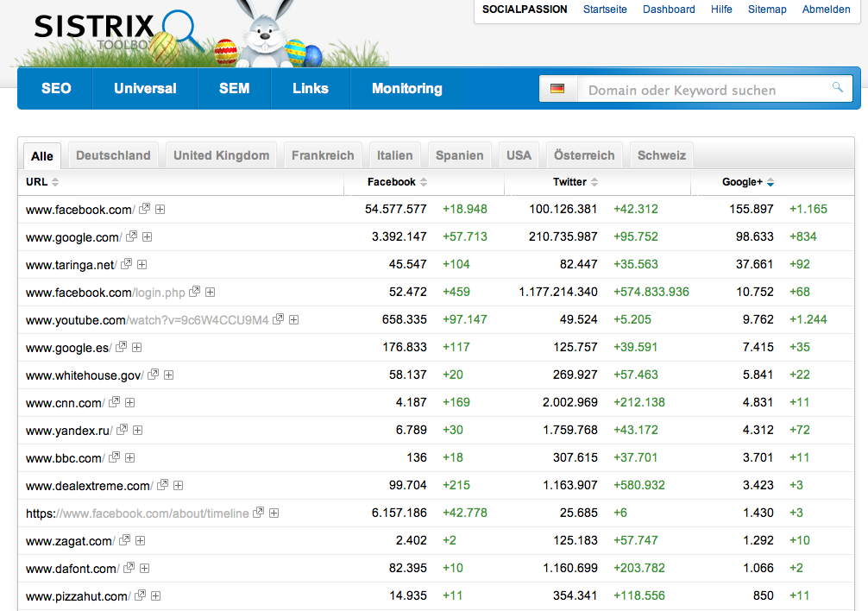
Task: Expand details for www.youtube.com watch URL
Action: [294, 319]
